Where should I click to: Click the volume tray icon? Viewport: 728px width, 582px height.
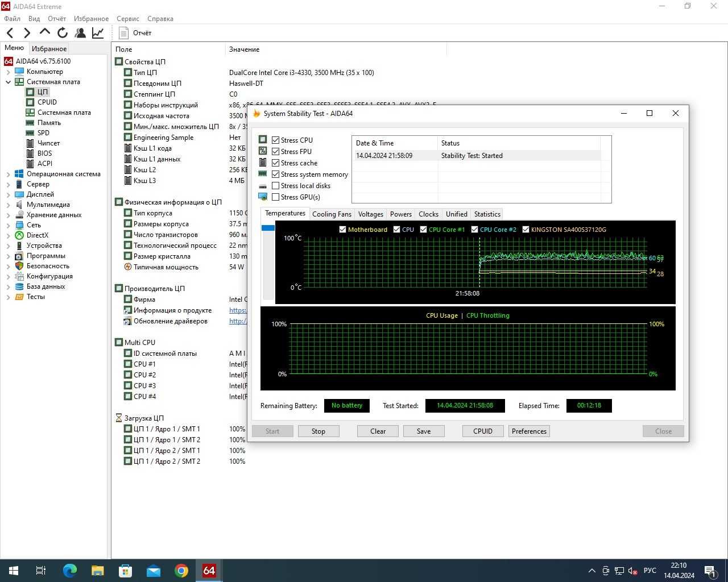click(633, 571)
